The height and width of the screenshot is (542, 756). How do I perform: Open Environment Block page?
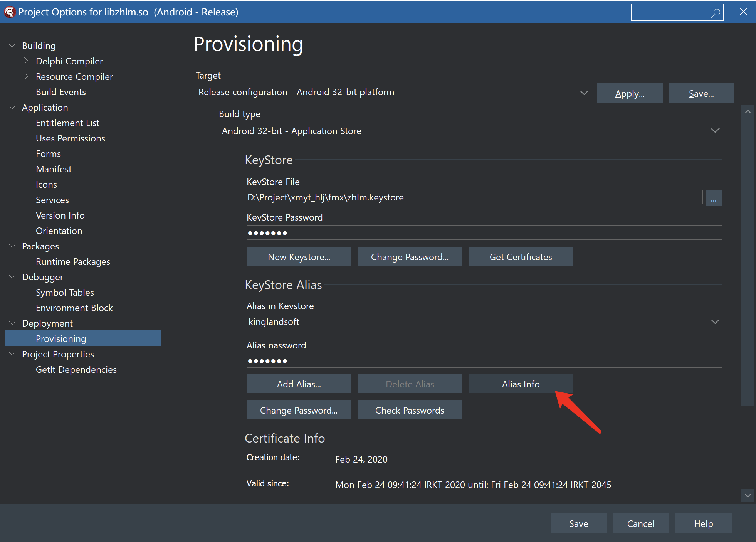pyautogui.click(x=74, y=308)
